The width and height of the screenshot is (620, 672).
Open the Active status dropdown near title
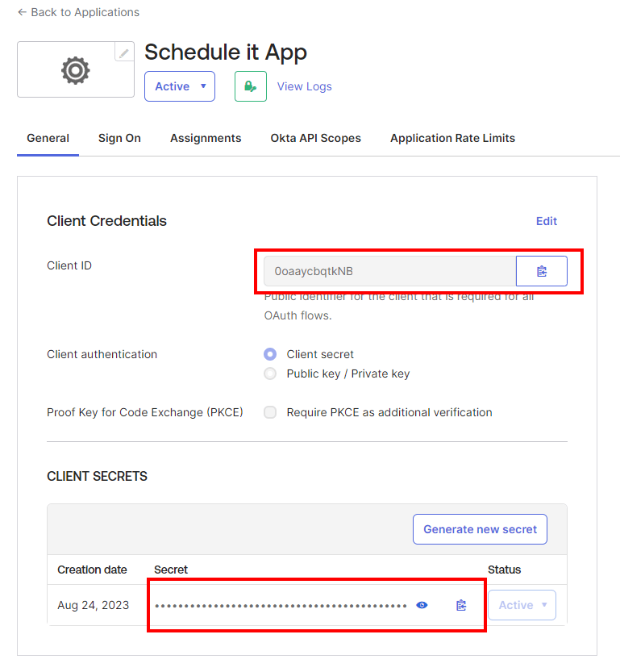[180, 86]
